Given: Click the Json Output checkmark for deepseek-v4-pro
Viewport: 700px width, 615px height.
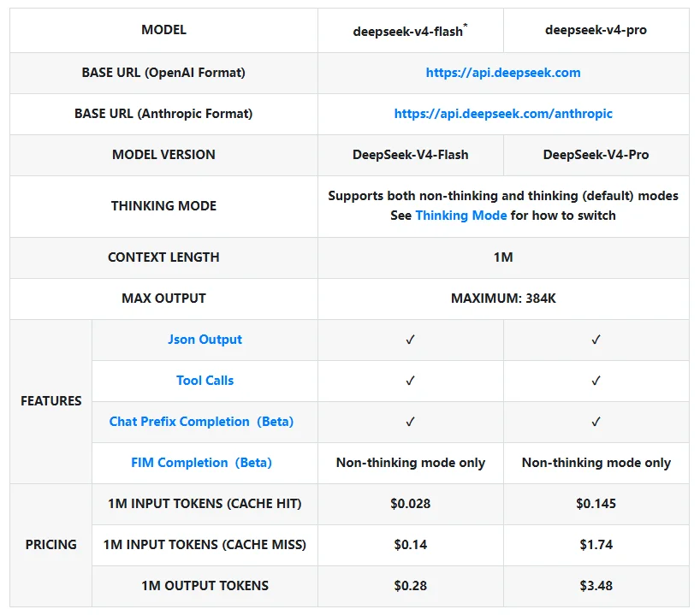Looking at the screenshot, I should tap(596, 340).
